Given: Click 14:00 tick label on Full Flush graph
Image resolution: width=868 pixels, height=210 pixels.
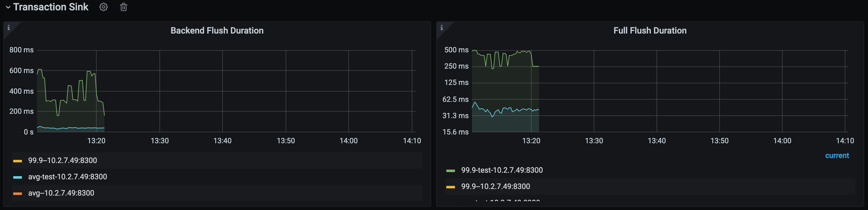Looking at the screenshot, I should 782,141.
